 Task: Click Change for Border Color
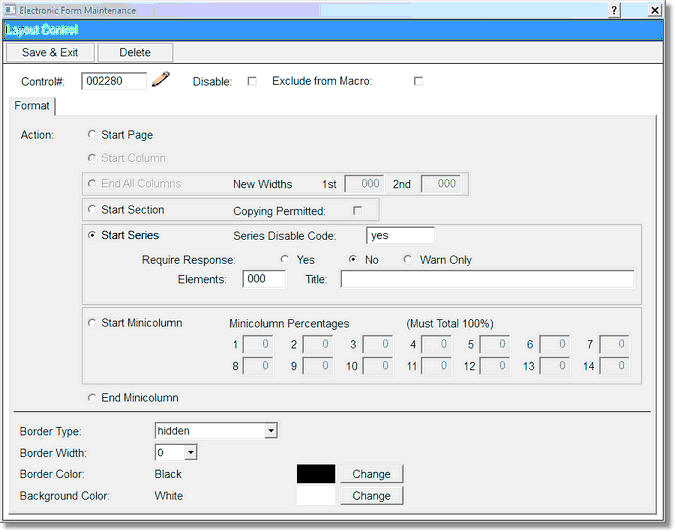pos(372,474)
